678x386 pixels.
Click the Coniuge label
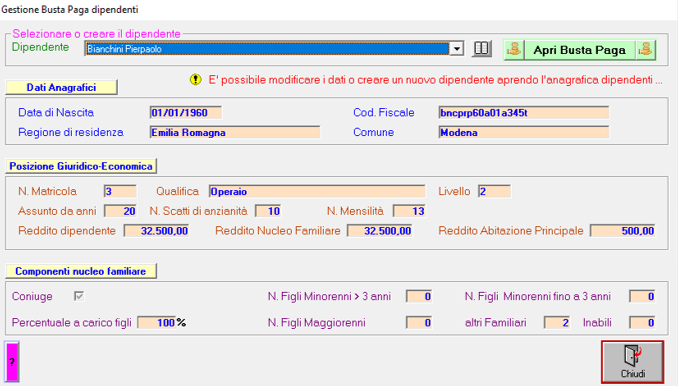coord(32,297)
